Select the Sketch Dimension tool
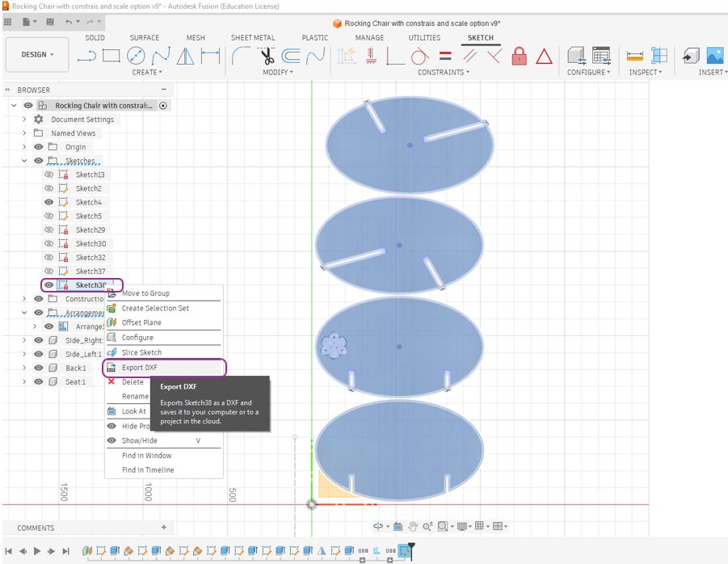This screenshot has height=564, width=728. [x=210, y=56]
